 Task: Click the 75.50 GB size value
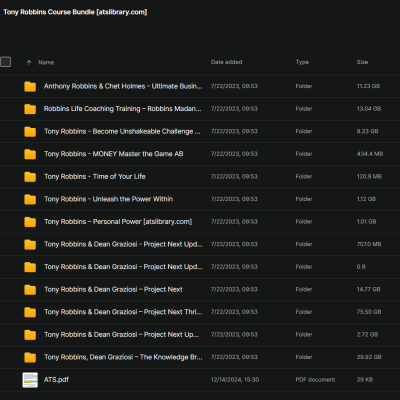pyautogui.click(x=369, y=312)
